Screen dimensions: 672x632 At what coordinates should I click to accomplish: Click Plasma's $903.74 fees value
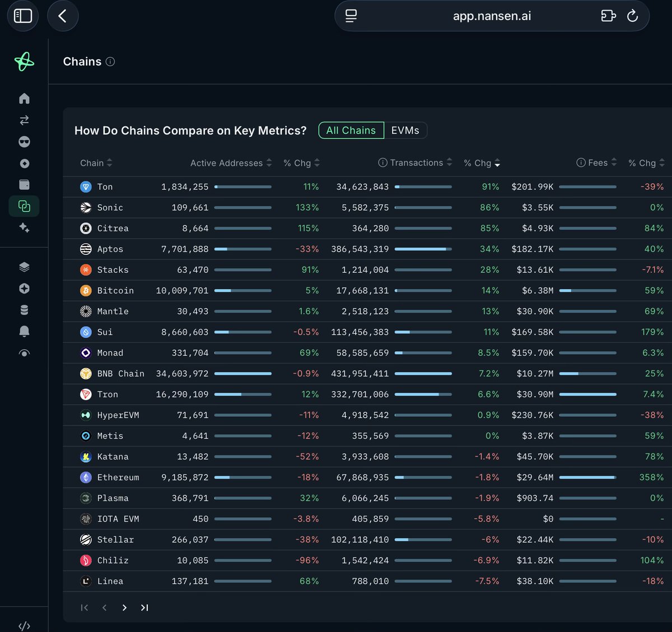coord(535,498)
